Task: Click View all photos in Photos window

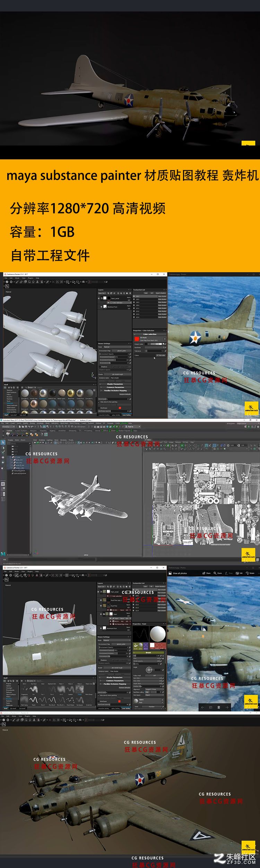Action: tap(178, 573)
